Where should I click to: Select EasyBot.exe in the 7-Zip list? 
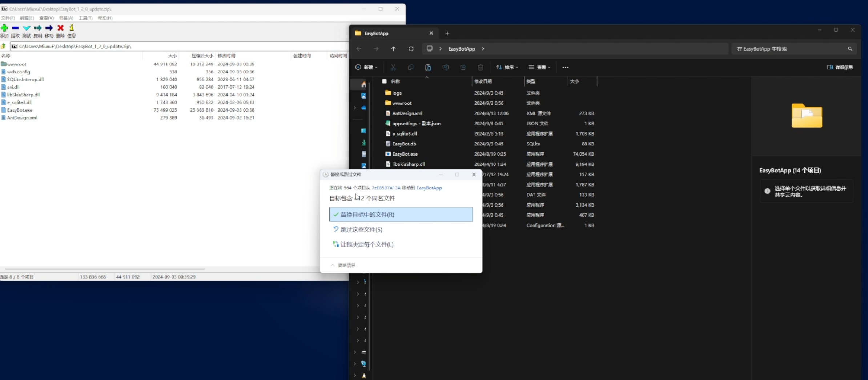pyautogui.click(x=20, y=110)
